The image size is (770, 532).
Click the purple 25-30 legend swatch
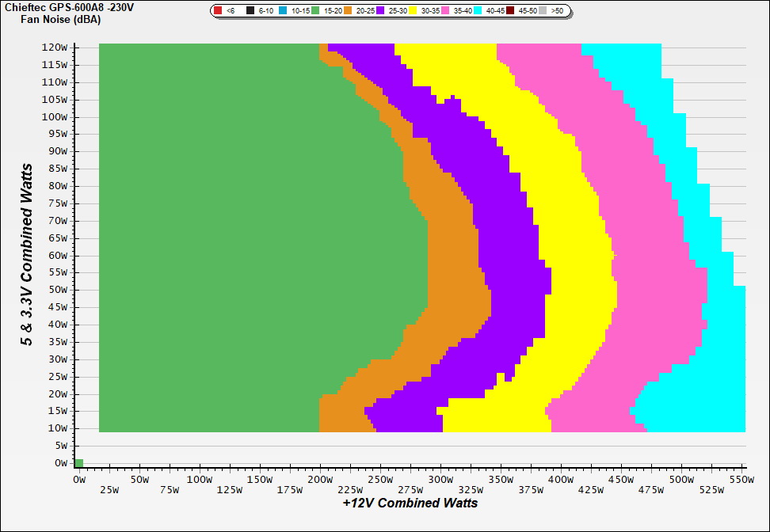click(x=381, y=11)
